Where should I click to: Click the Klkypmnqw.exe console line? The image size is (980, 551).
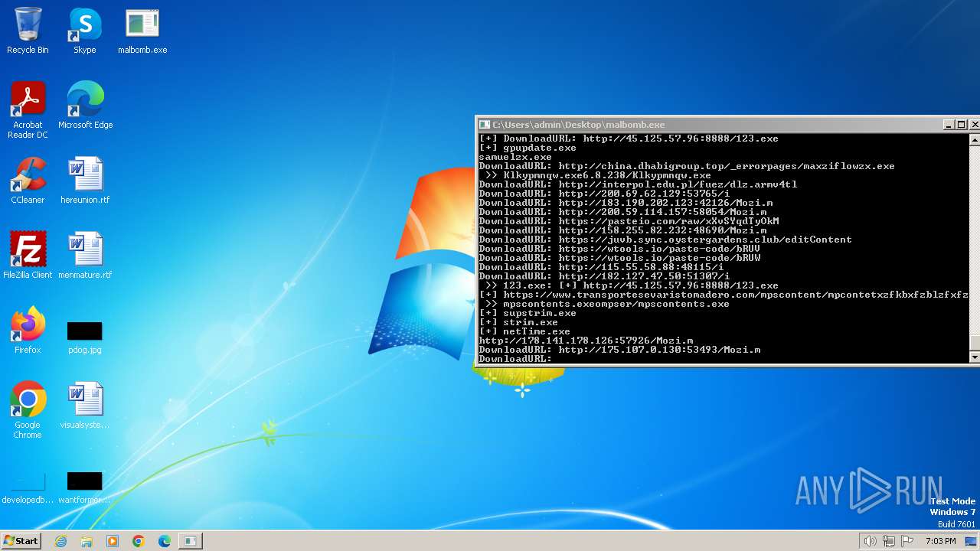click(x=598, y=175)
